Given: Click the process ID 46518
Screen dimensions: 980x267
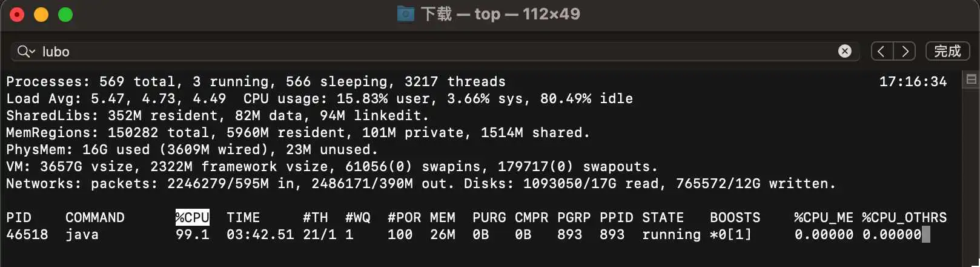Looking at the screenshot, I should point(27,234).
